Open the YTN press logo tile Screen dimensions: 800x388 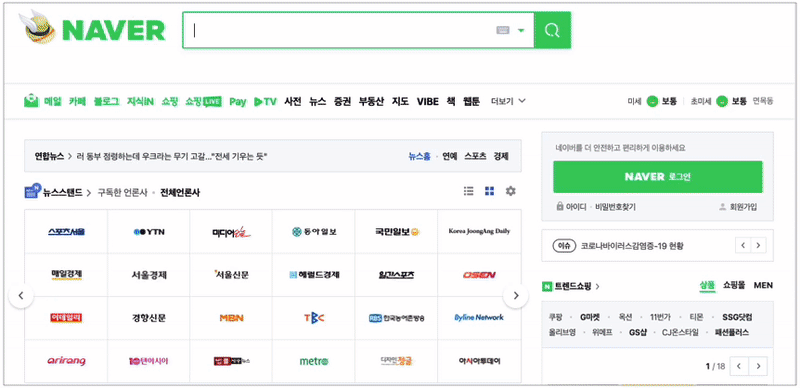click(x=148, y=232)
